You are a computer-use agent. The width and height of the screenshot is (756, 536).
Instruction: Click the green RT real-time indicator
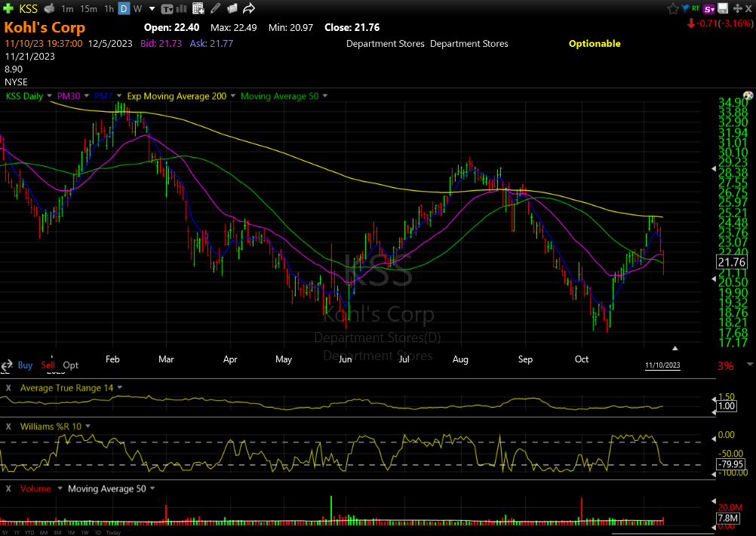pyautogui.click(x=695, y=8)
